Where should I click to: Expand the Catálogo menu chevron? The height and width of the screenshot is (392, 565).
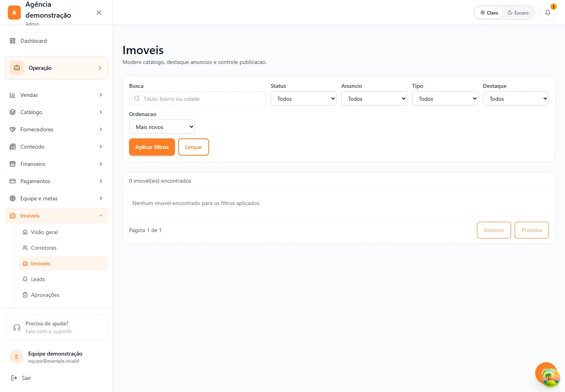pos(101,112)
